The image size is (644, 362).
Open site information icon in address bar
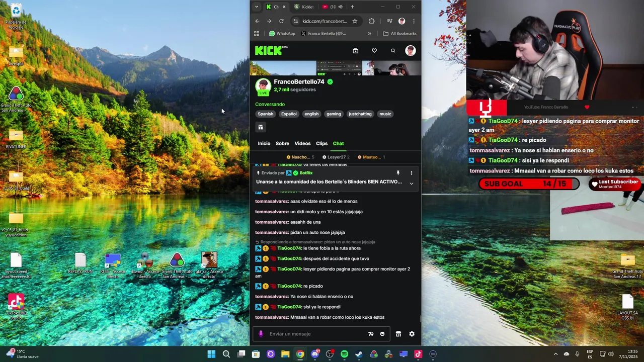click(x=296, y=21)
